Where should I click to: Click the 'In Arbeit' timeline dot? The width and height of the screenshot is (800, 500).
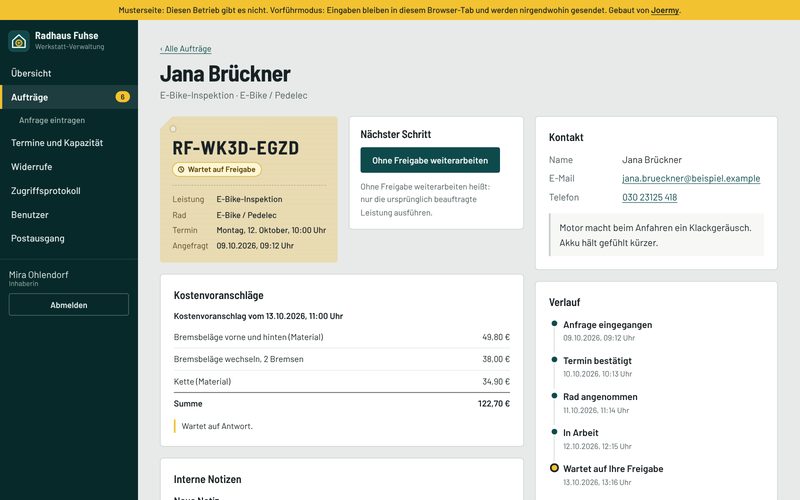[x=554, y=432]
